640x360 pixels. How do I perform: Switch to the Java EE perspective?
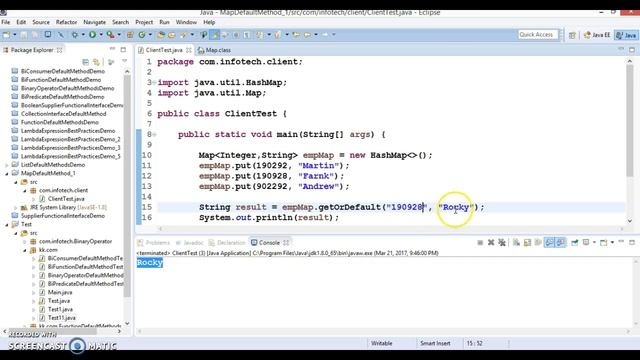(597, 35)
